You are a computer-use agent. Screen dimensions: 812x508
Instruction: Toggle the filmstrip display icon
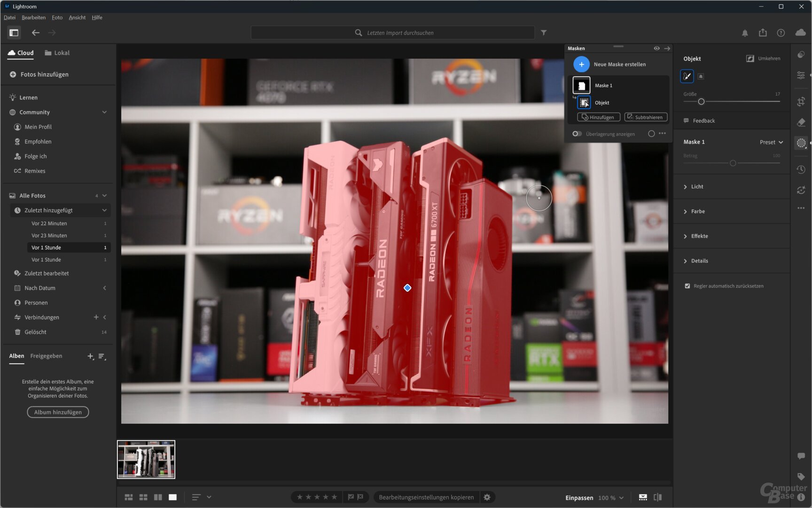point(643,497)
